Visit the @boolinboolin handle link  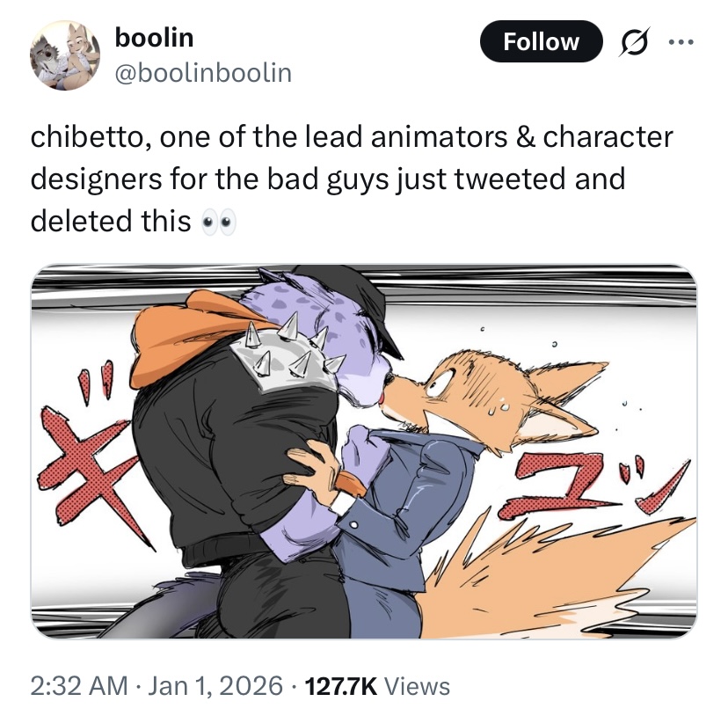[203, 73]
